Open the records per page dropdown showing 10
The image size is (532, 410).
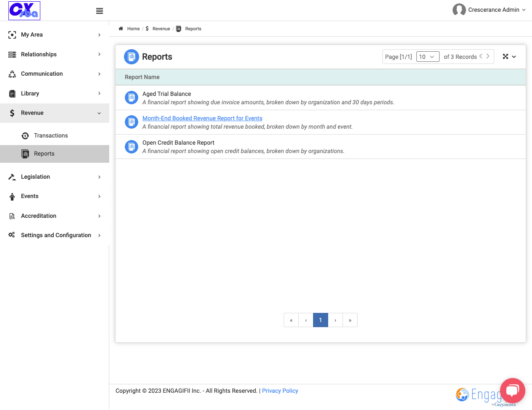[x=428, y=57]
